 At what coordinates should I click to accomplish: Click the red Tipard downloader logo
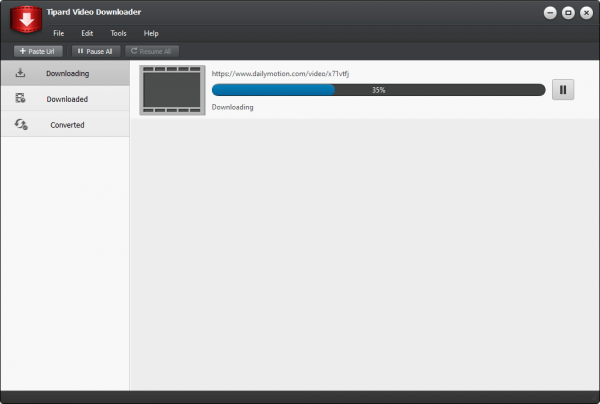(x=26, y=19)
